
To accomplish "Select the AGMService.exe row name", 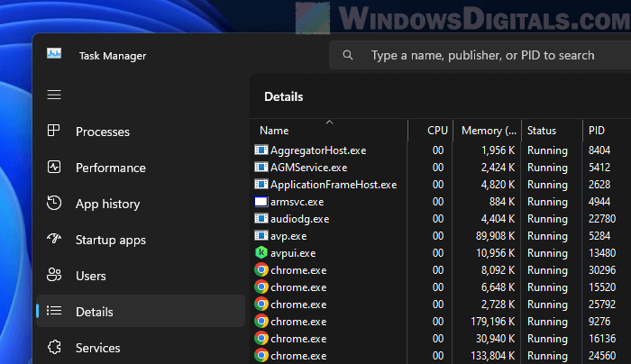I will click(308, 168).
